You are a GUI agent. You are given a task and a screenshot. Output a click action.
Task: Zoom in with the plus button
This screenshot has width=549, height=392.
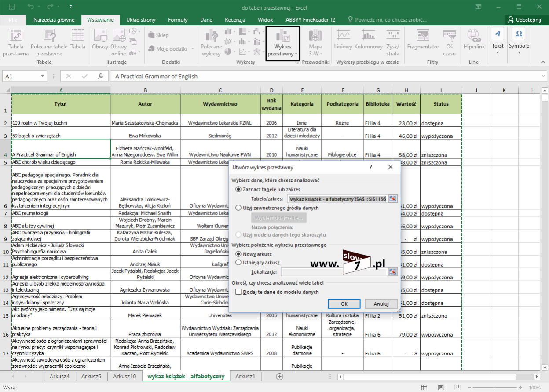tap(521, 388)
